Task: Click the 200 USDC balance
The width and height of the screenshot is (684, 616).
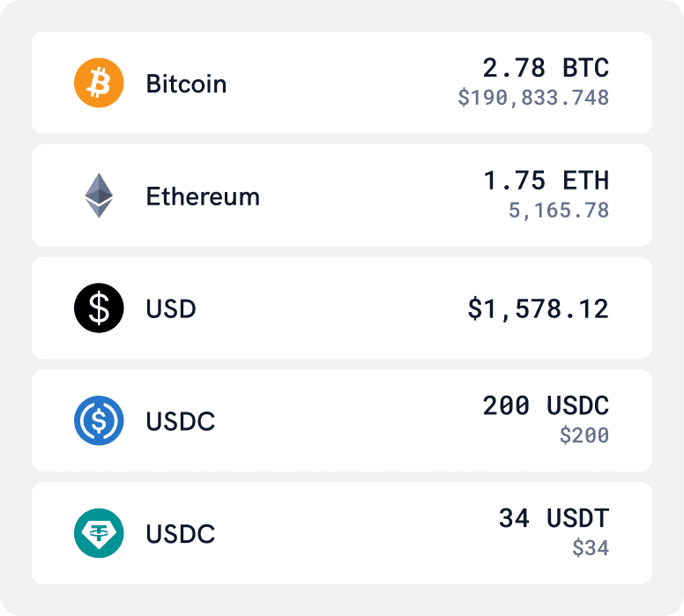Action: (x=546, y=405)
